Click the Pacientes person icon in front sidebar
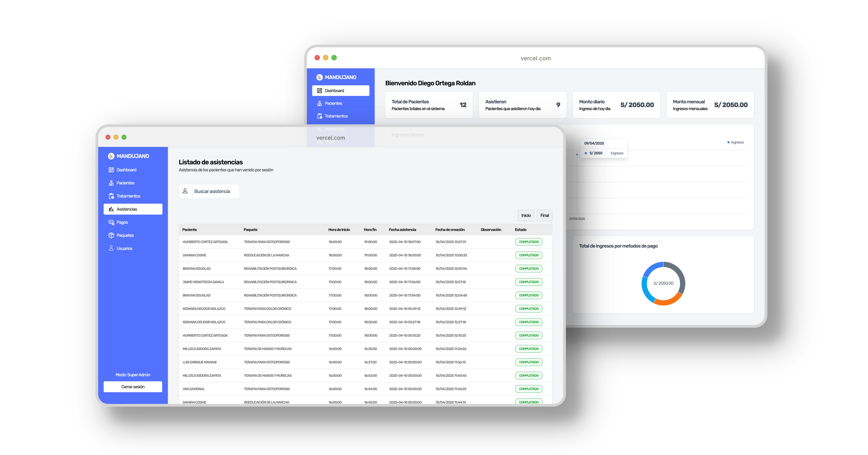 tap(111, 183)
